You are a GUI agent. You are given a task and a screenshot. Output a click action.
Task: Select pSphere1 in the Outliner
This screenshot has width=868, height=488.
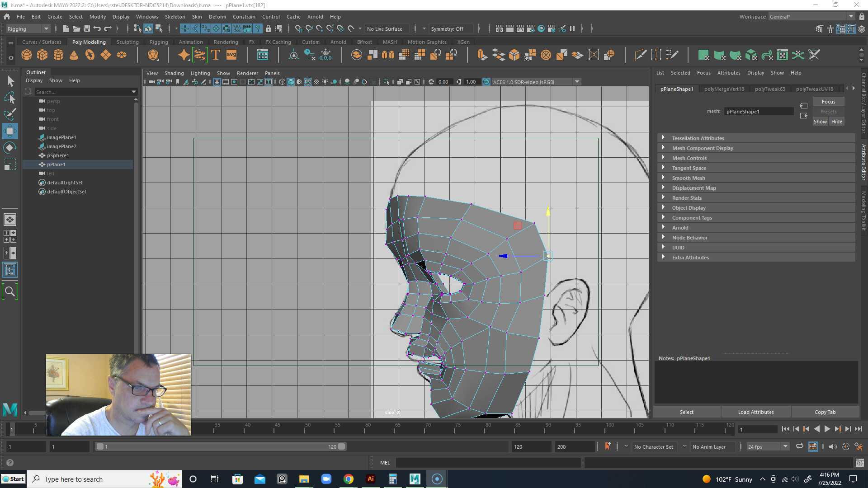click(x=59, y=155)
